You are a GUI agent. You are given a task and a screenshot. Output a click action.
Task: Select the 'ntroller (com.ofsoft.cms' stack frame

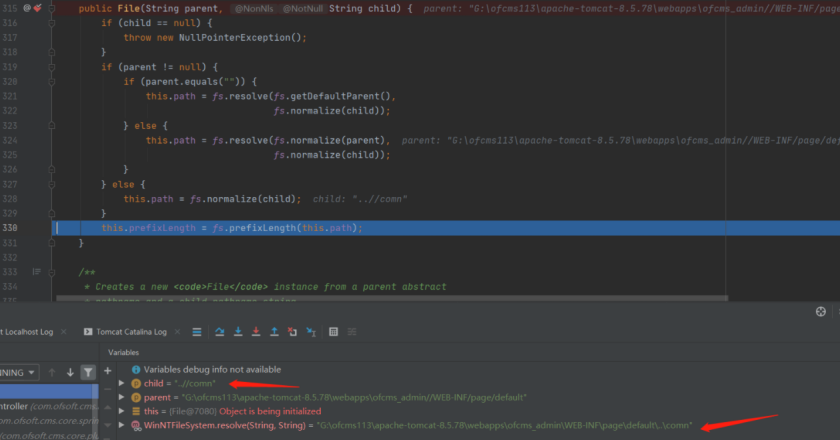pos(49,406)
